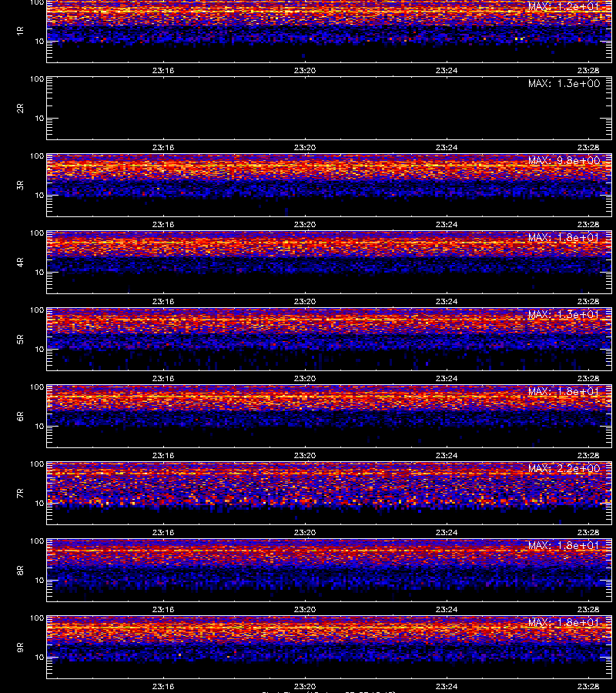Image resolution: width=616 pixels, height=693 pixels.
Task: Click the 23:16 tick label under the 1R panel
Action: [x=163, y=70]
